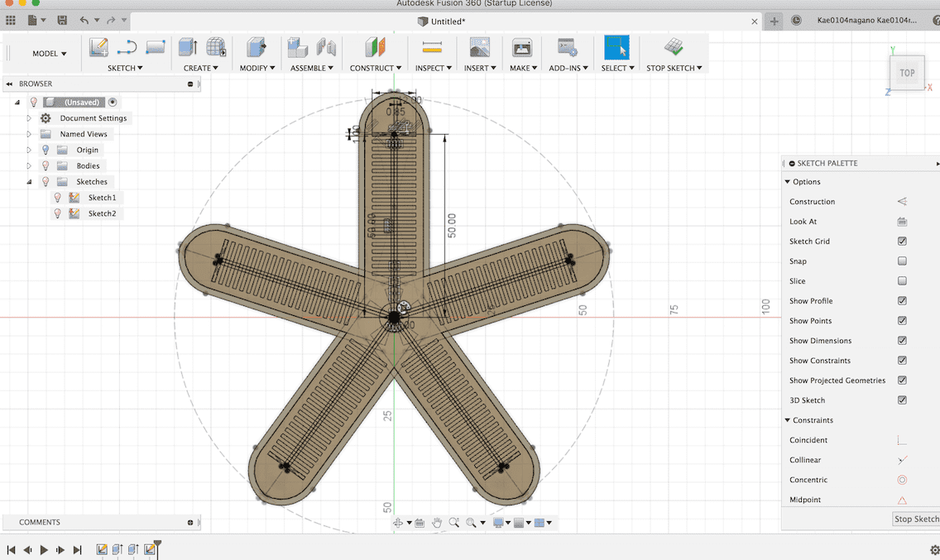The width and height of the screenshot is (940, 560).
Task: Click the TOP face of view cube
Action: click(907, 73)
